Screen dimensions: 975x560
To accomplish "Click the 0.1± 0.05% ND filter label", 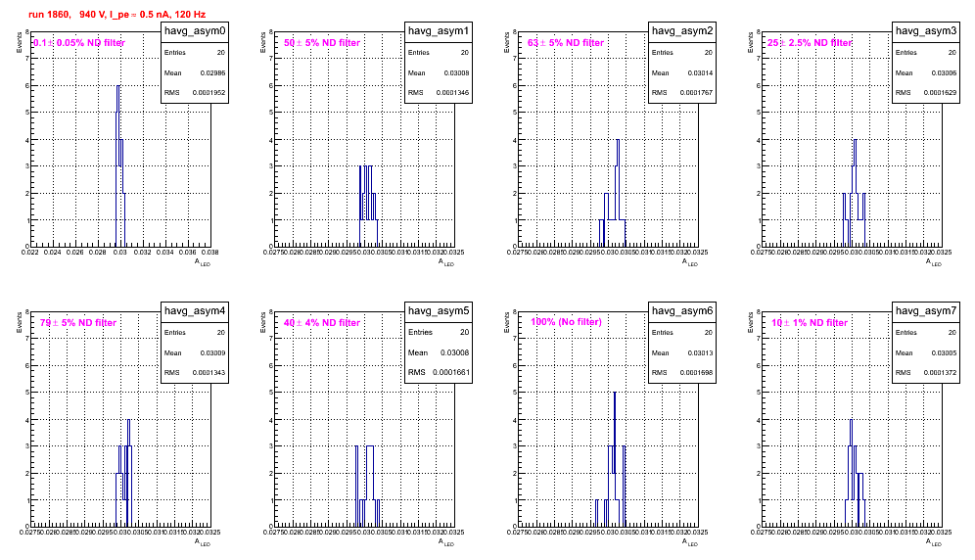I will click(x=79, y=43).
